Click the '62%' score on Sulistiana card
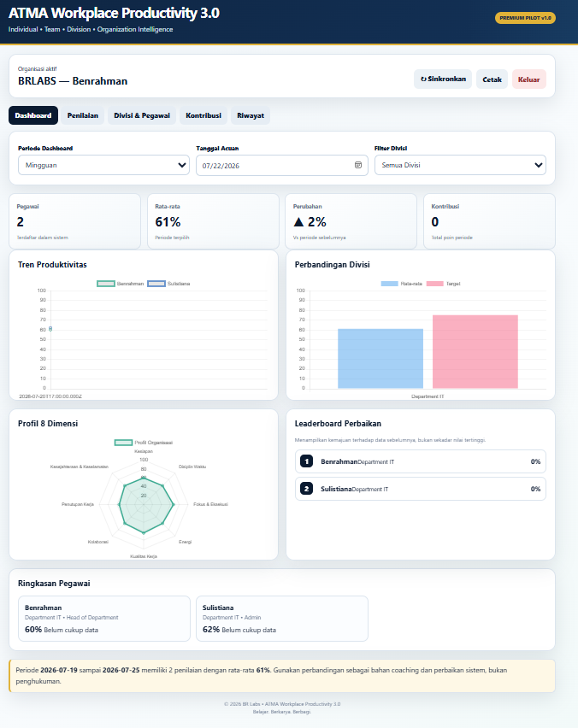Screen dimensions: 578x728 click(x=211, y=630)
